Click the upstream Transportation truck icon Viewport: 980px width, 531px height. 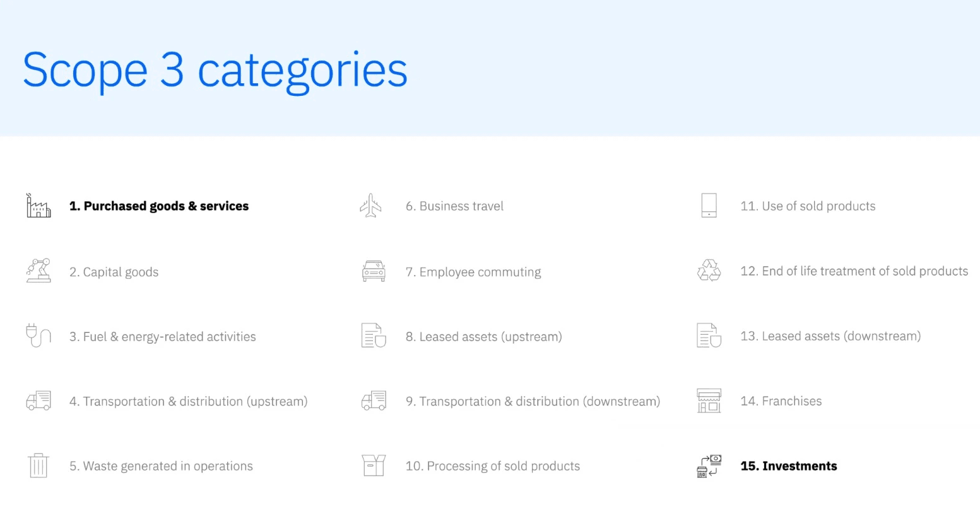[38, 400]
